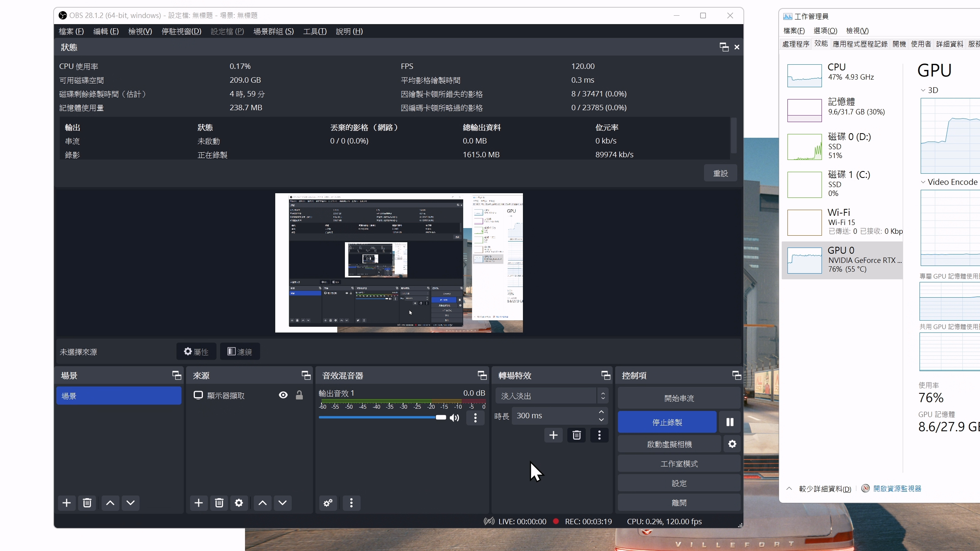Move source up arrow in Sources panel
Screen dimensions: 980x551
coord(263,503)
